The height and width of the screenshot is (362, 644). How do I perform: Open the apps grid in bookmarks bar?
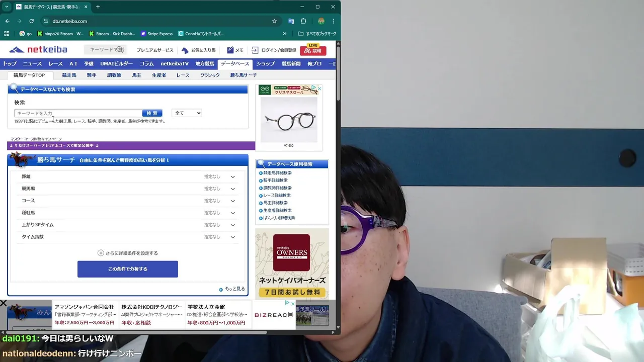click(x=7, y=34)
